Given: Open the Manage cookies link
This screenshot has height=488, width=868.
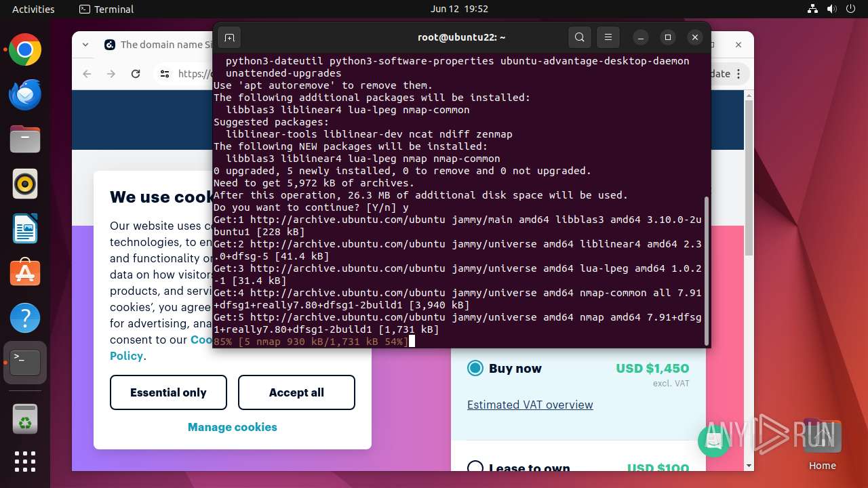Looking at the screenshot, I should point(233,427).
